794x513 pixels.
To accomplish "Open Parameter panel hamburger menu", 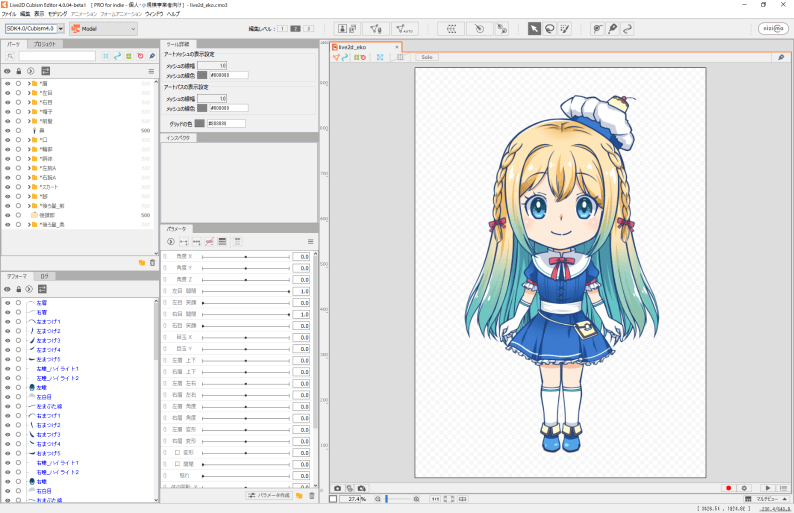I will (310, 242).
